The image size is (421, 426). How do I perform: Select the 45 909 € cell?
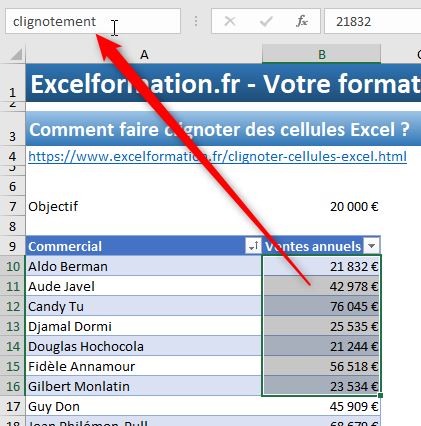coord(321,406)
